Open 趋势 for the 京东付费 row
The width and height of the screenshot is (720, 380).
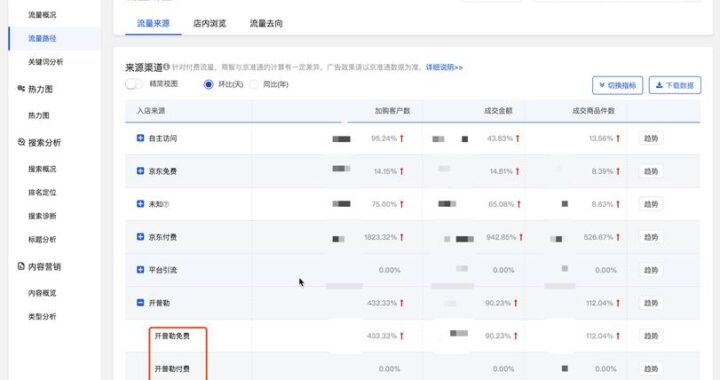pyautogui.click(x=651, y=237)
